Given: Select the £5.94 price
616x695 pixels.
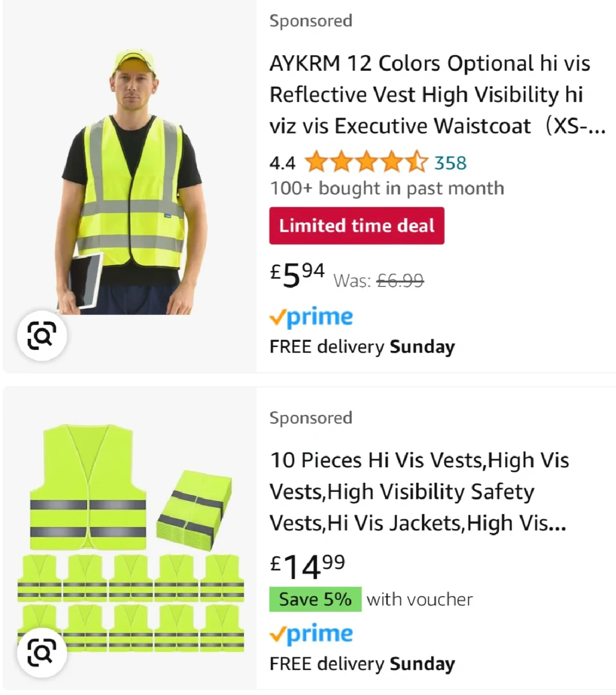Looking at the screenshot, I should [297, 274].
